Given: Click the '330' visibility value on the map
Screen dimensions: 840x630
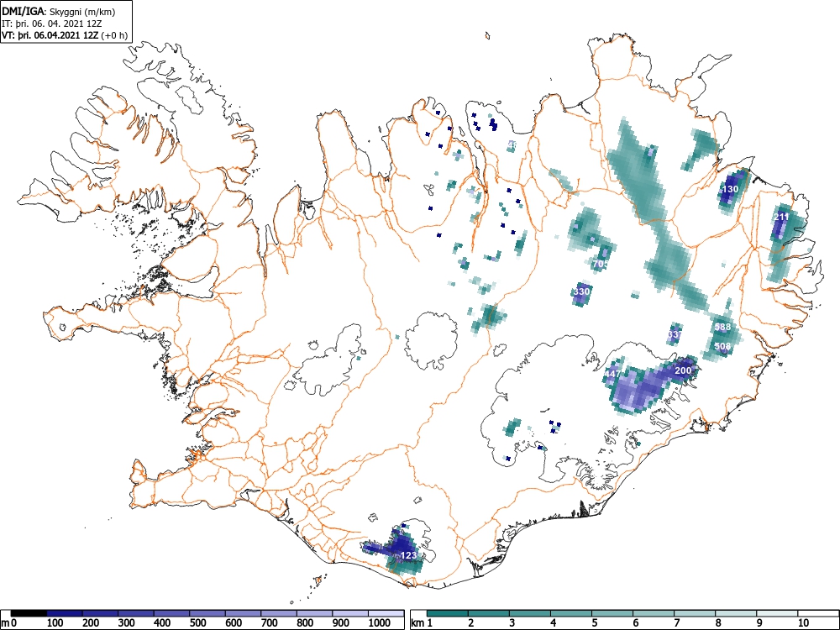Looking at the screenshot, I should click(581, 291).
